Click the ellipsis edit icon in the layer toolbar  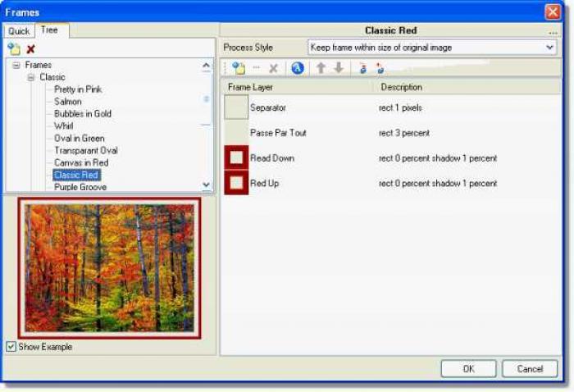pyautogui.click(x=256, y=68)
